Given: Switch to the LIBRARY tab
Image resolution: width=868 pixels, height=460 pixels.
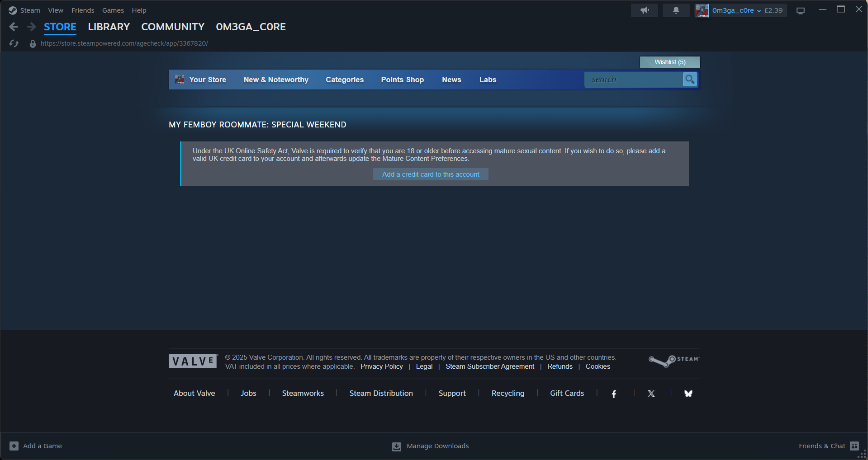Looking at the screenshot, I should pos(109,27).
